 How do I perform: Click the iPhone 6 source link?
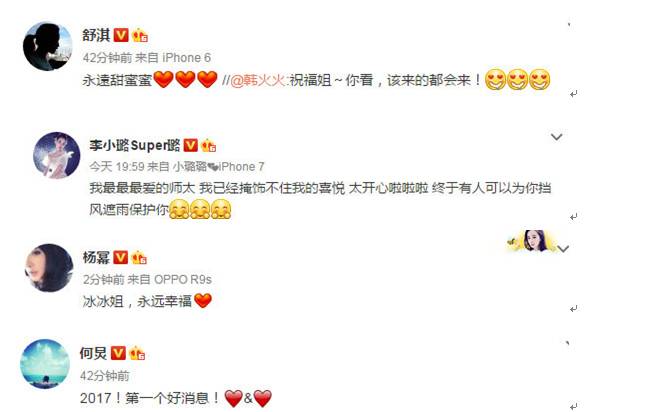click(x=186, y=58)
